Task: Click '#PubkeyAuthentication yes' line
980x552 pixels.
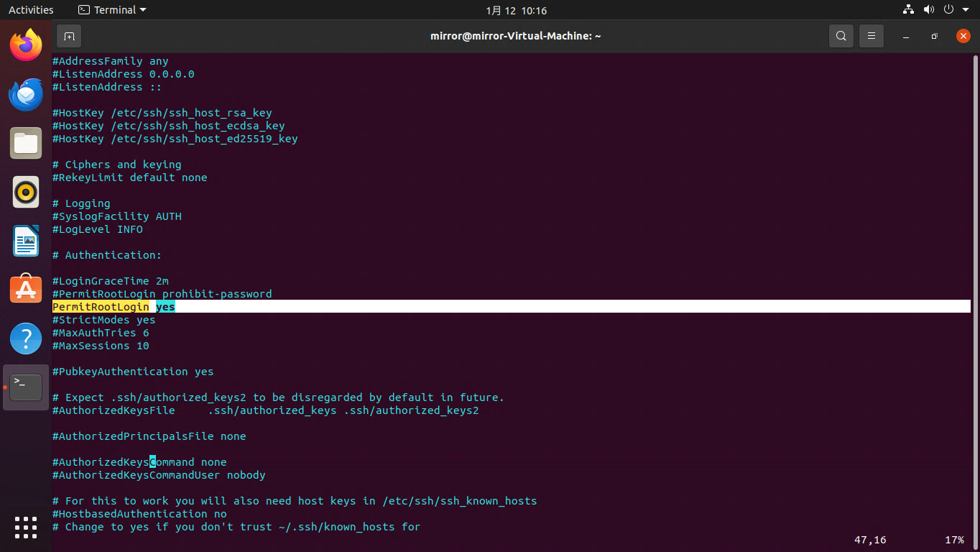Action: [133, 372]
